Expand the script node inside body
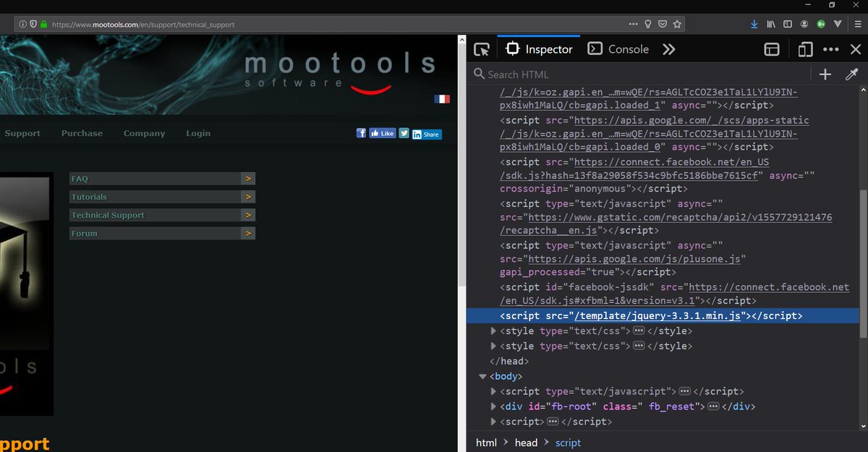 [493, 391]
